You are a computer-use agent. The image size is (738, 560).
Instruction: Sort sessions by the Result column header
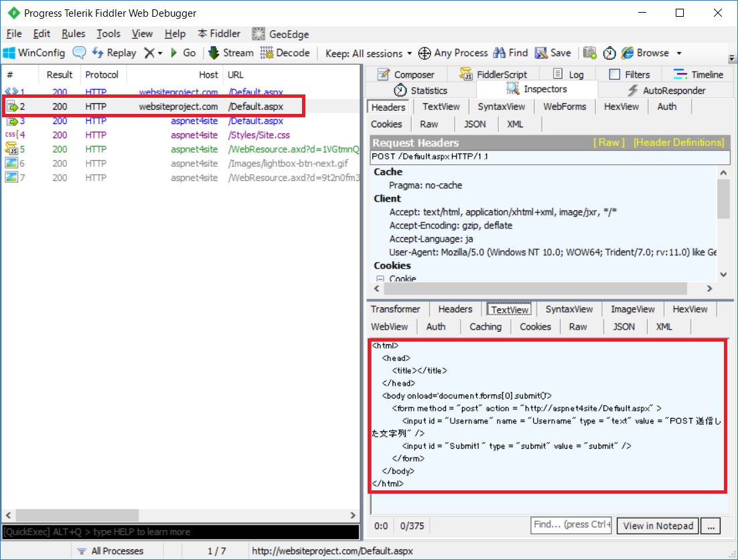[60, 75]
